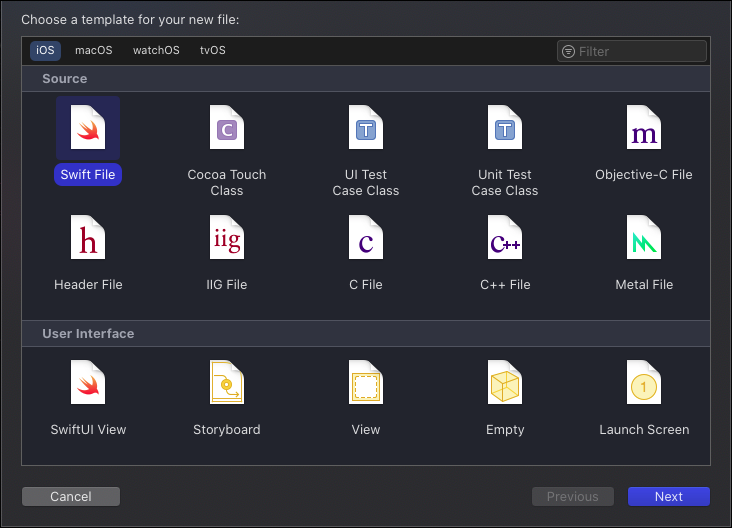
Task: Open the tvOS platform tab
Action: pos(213,50)
